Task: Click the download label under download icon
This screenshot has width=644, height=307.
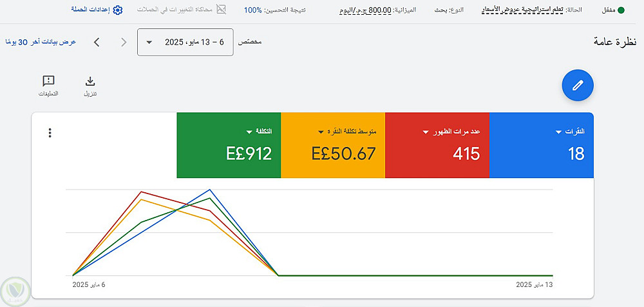Action: tap(90, 94)
